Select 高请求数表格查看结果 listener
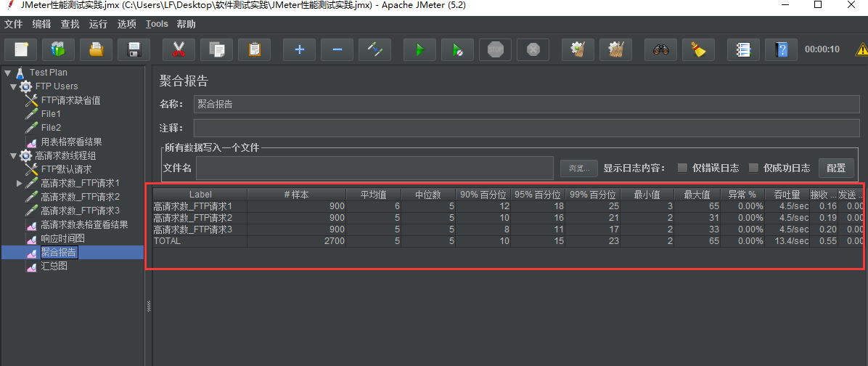The height and width of the screenshot is (366, 868). (84, 224)
